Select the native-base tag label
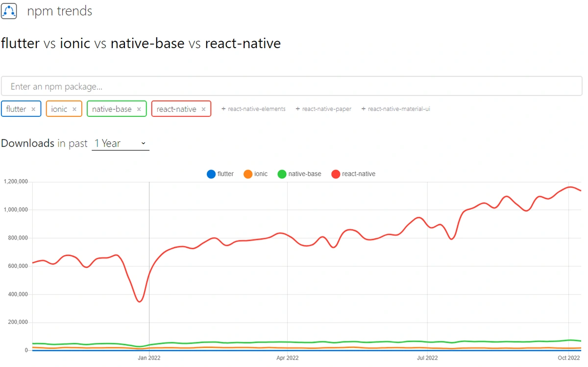The height and width of the screenshot is (367, 588). point(112,109)
